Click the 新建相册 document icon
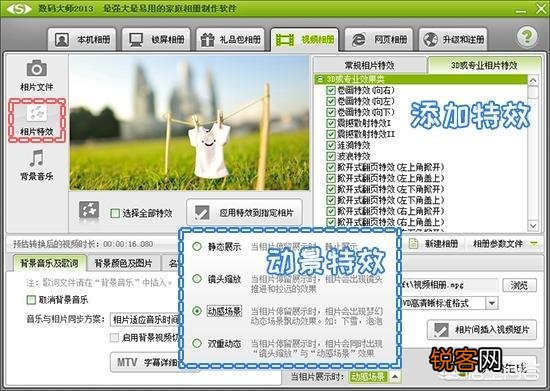 (x=414, y=243)
